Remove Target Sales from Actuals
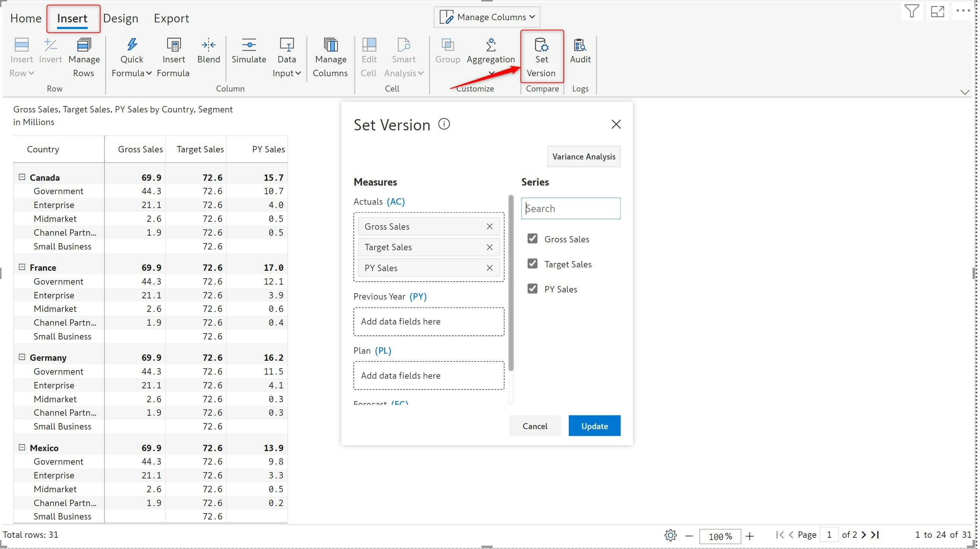The width and height of the screenshot is (980, 549). coord(489,247)
